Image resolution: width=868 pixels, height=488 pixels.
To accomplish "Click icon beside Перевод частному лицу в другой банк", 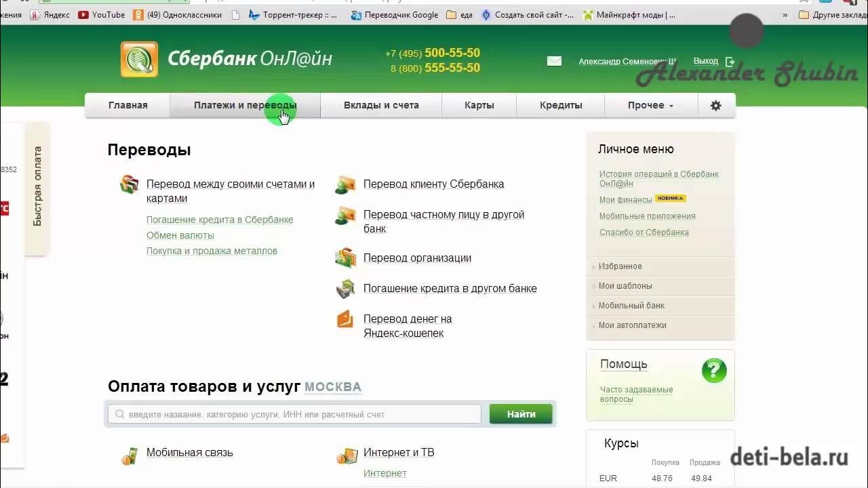I will 345,216.
